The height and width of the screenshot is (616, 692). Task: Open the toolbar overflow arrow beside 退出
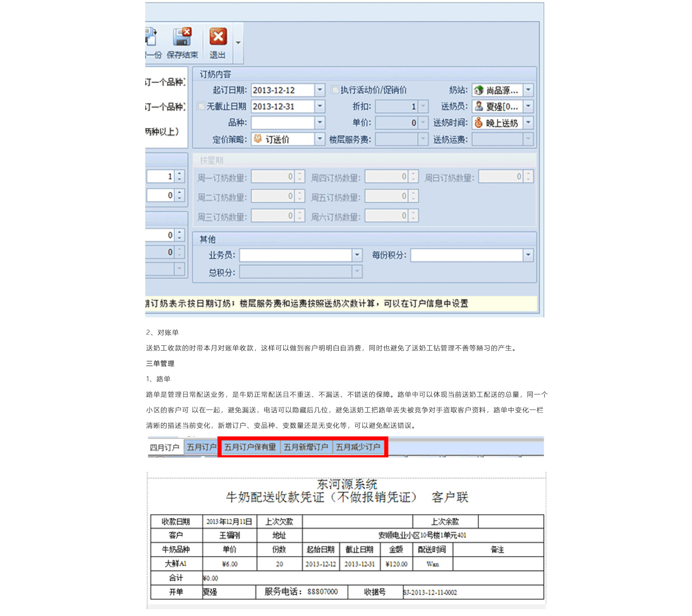pos(238,43)
